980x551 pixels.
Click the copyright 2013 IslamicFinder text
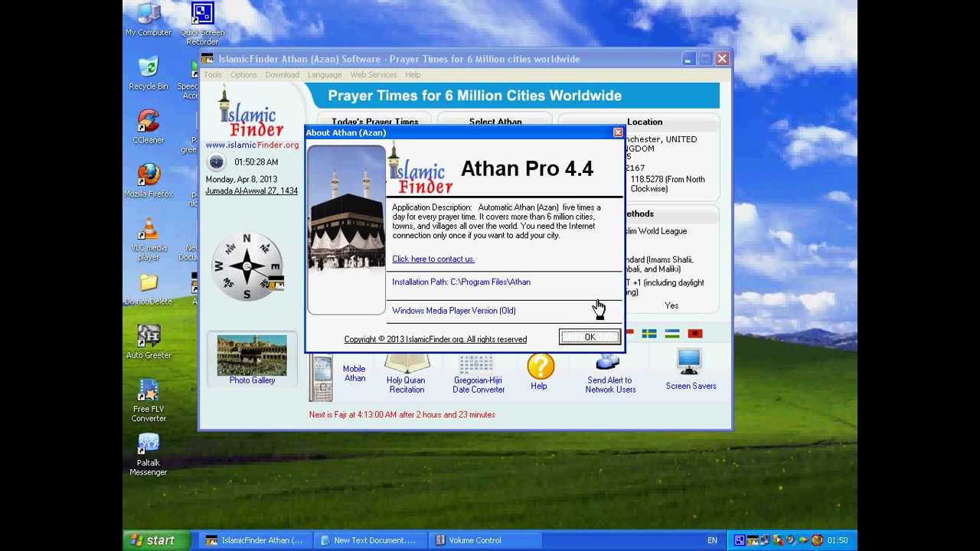point(436,339)
